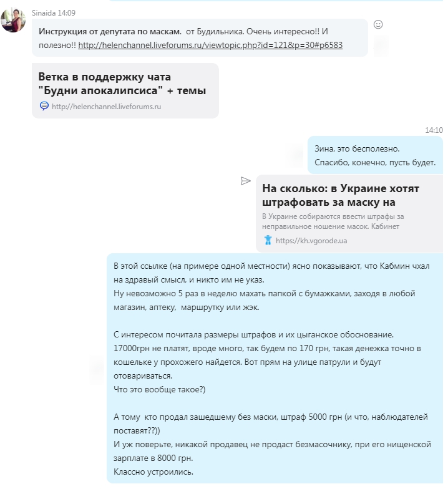Open the helenchannel viewtopic.php link
This screenshot has height=489, width=448.
[210, 45]
